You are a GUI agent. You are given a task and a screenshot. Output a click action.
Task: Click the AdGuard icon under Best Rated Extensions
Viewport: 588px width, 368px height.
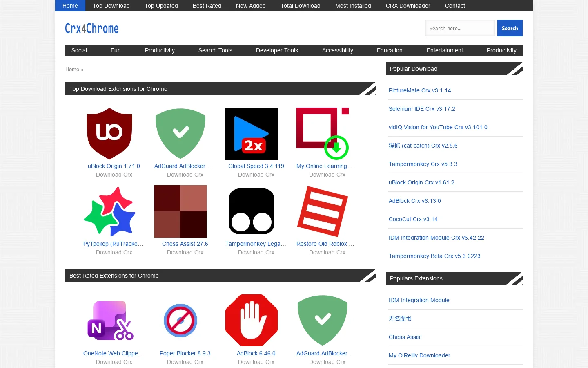tap(323, 321)
